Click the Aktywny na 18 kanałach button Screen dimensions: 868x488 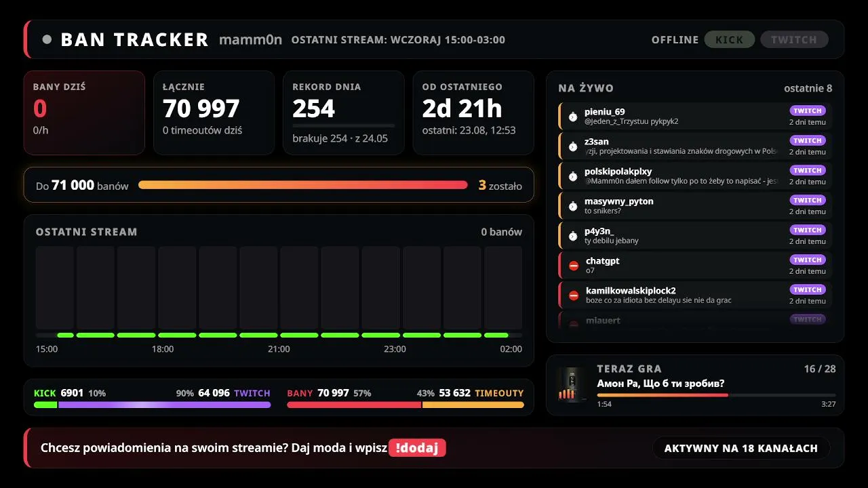point(741,448)
